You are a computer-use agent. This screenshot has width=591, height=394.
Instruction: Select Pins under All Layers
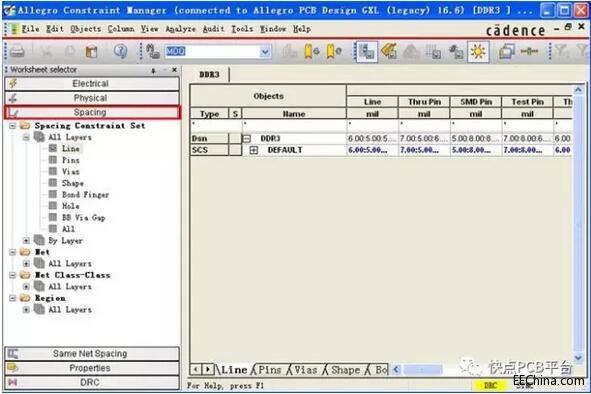coord(70,160)
